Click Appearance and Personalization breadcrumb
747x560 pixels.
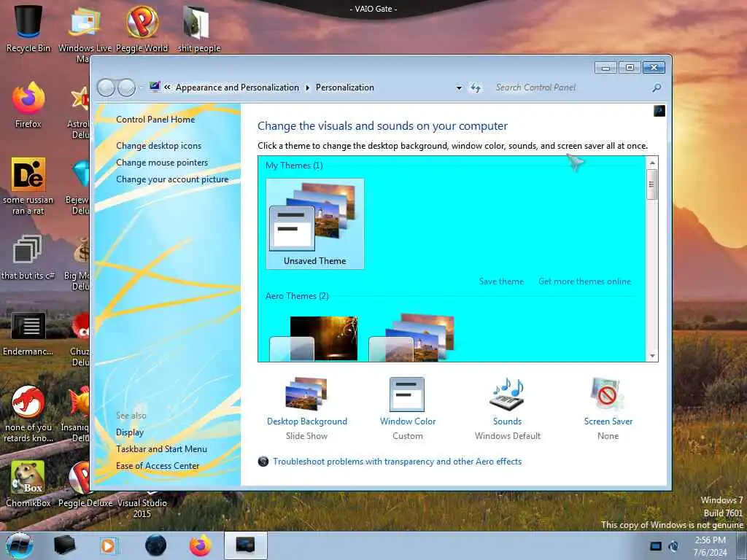coord(237,87)
